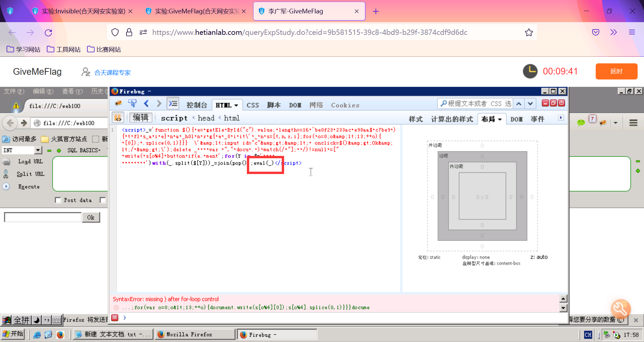Open the 事件 side panel tab

[537, 119]
